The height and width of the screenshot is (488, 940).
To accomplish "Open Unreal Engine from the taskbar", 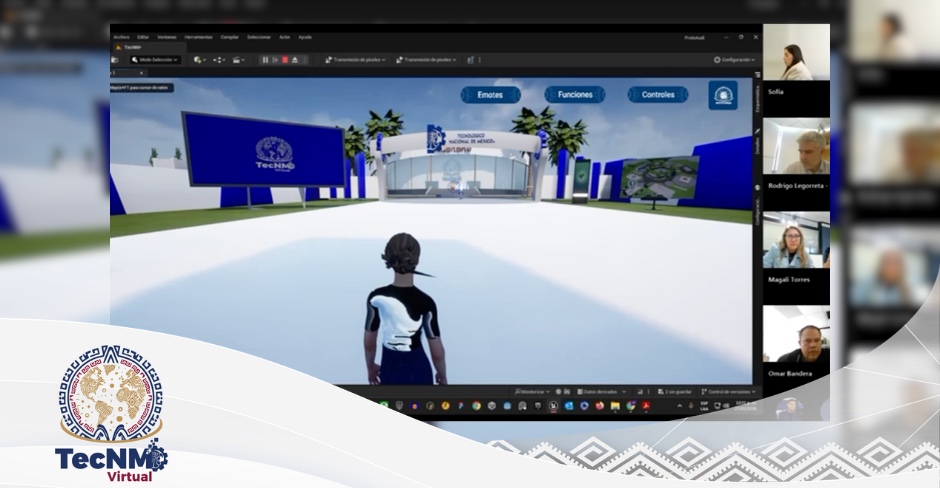I will [x=553, y=406].
